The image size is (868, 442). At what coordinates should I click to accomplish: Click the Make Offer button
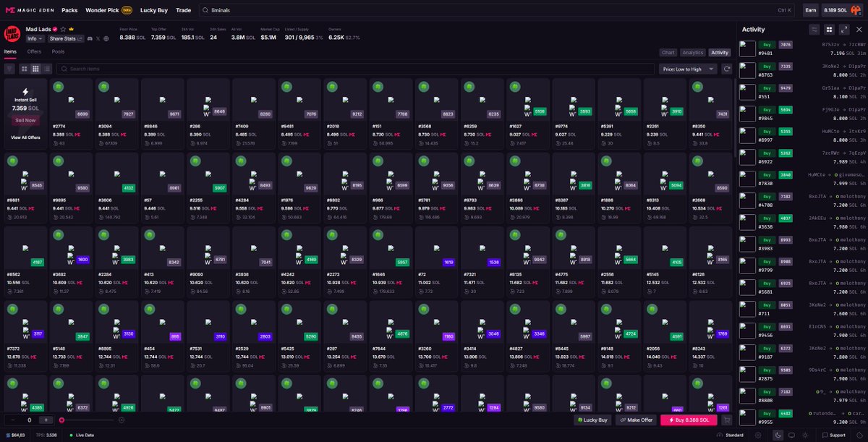[x=636, y=420]
